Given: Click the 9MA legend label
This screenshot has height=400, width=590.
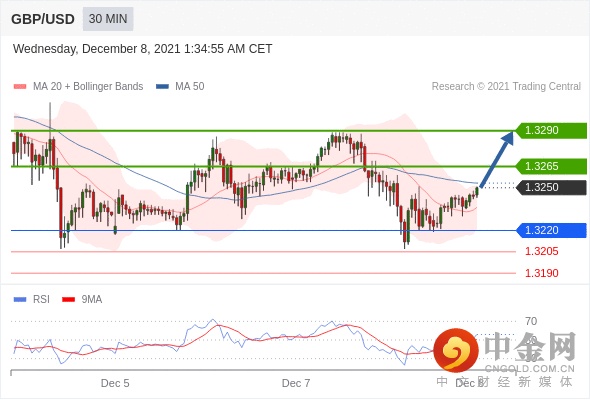Looking at the screenshot, I should tap(92, 300).
